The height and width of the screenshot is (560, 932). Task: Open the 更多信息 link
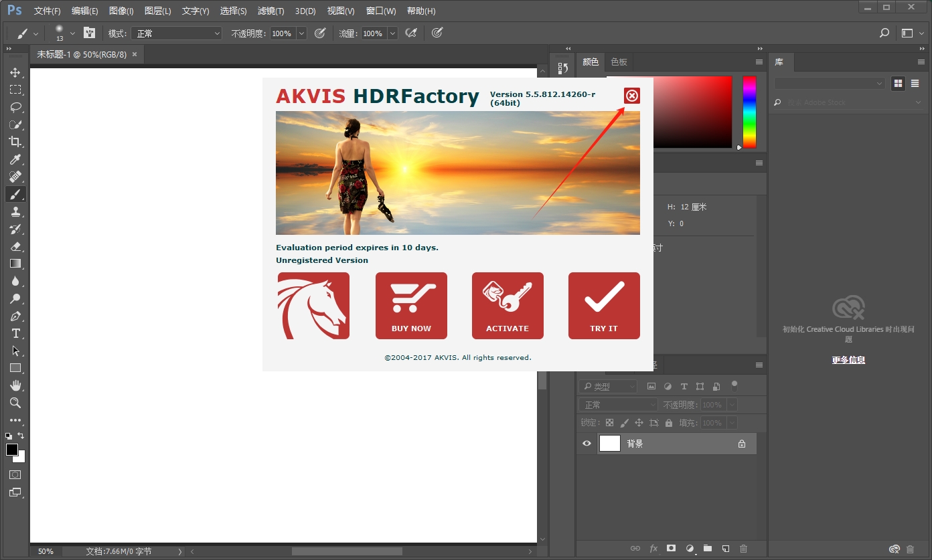click(848, 359)
